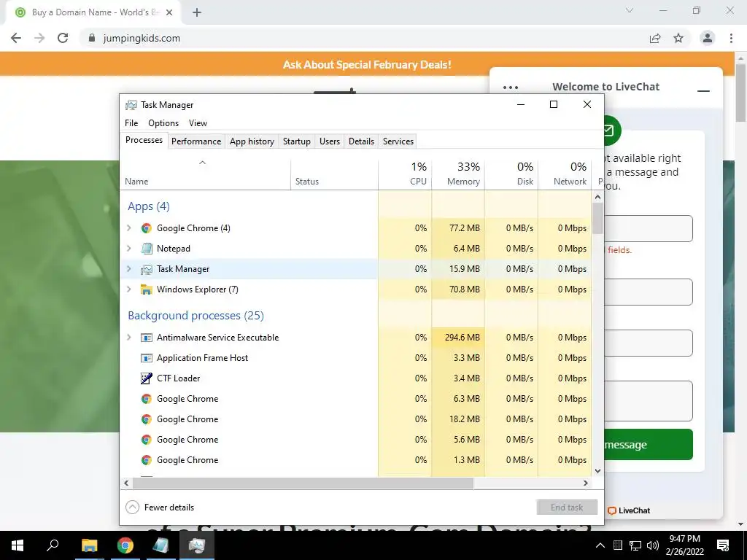747x560 pixels.
Task: Click the Application Frame Host icon
Action: pyautogui.click(x=146, y=358)
